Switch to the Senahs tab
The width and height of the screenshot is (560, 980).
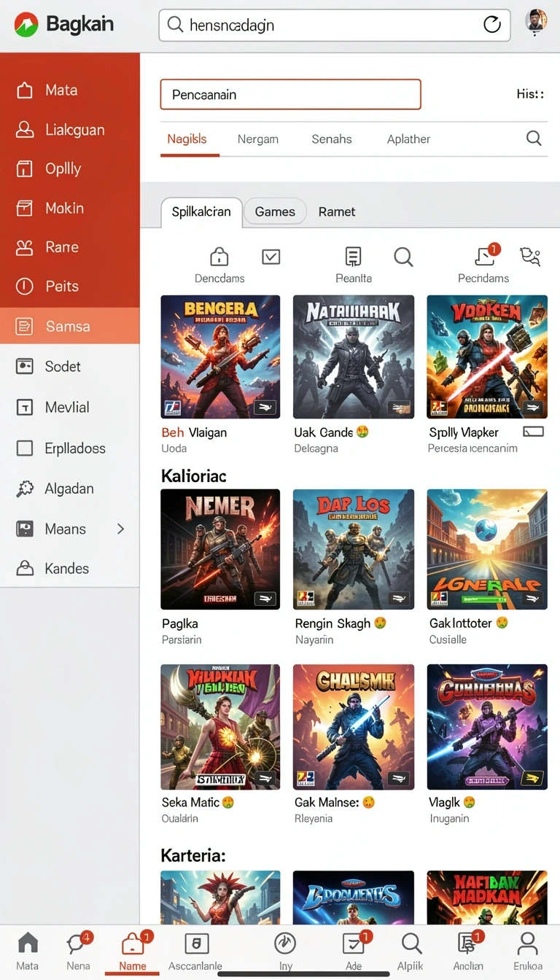click(x=332, y=139)
